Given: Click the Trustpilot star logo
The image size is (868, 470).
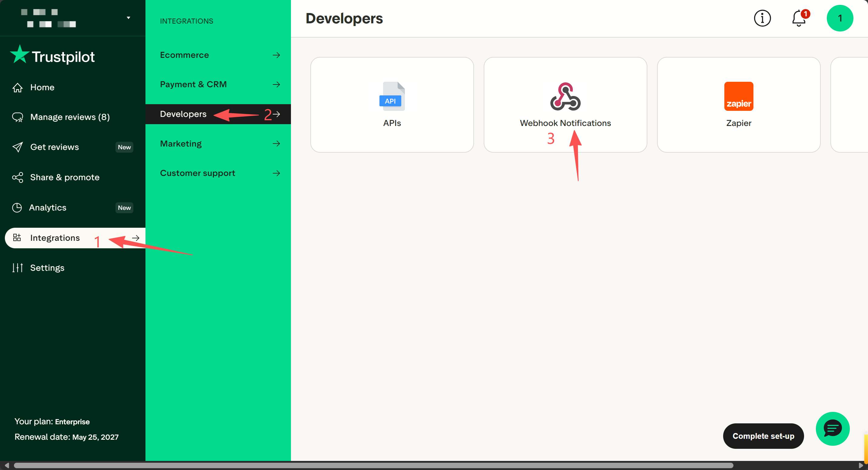Looking at the screenshot, I should pos(19,55).
